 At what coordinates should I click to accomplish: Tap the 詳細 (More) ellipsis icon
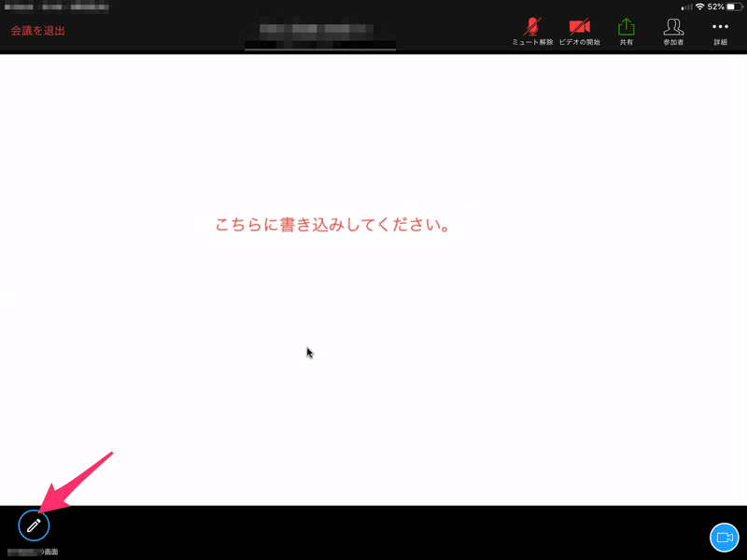tap(719, 30)
